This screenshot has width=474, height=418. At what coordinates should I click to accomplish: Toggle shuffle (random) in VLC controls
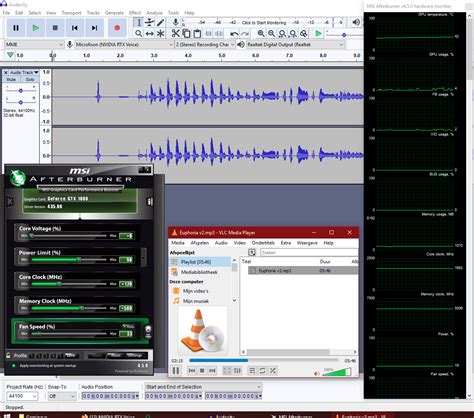273,371
